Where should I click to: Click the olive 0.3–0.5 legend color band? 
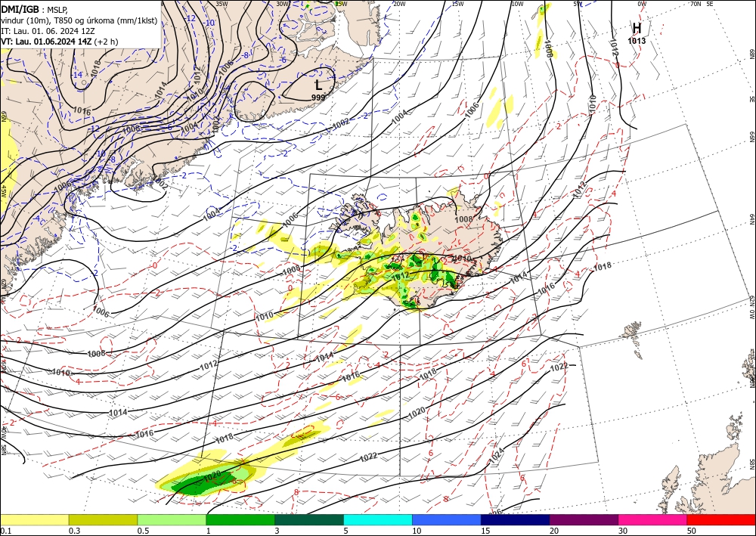pos(103,519)
